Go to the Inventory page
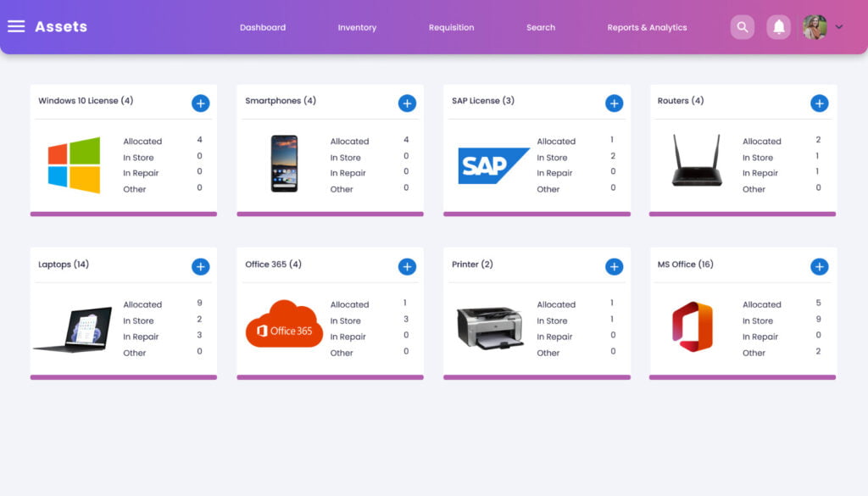The image size is (868, 496). click(x=357, y=27)
